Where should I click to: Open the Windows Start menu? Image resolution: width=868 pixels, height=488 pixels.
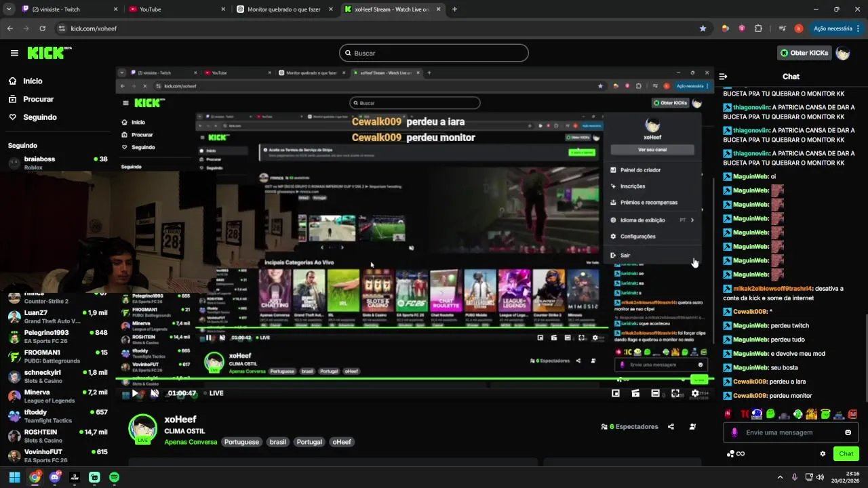click(14, 477)
